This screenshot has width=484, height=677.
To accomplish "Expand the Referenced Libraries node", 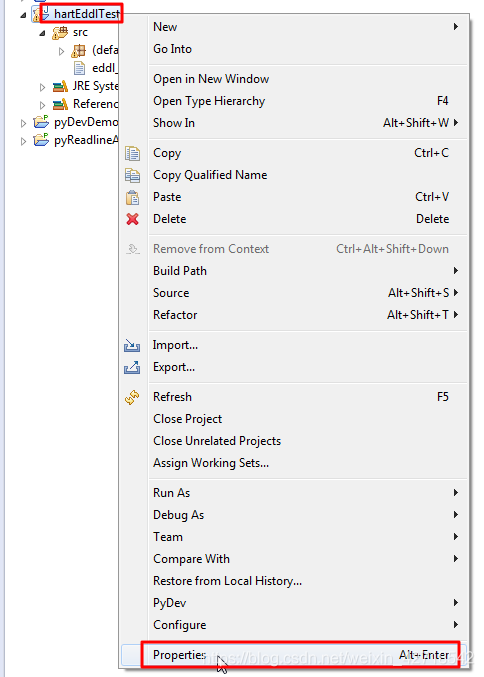I will click(x=42, y=105).
